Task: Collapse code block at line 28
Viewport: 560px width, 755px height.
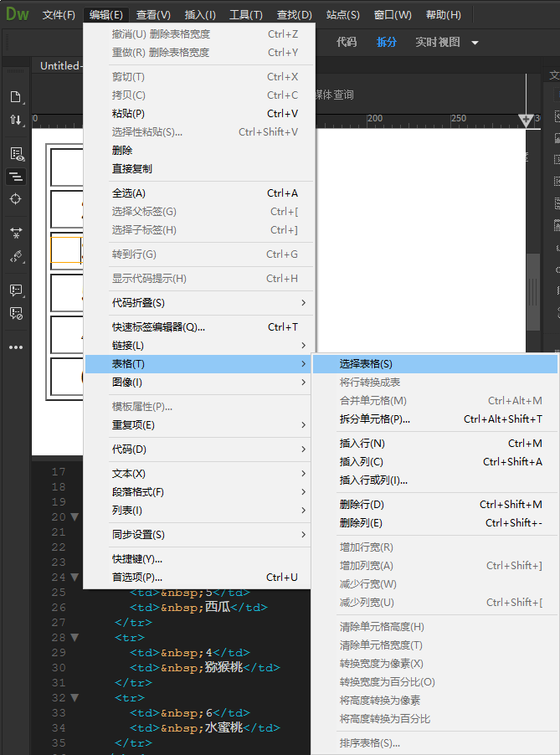Action: [x=74, y=637]
